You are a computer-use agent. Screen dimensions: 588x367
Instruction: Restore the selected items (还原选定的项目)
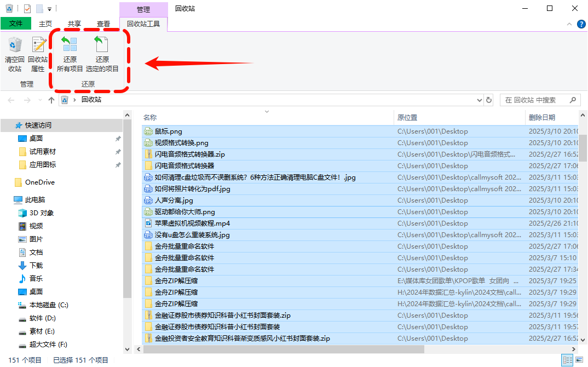click(x=102, y=54)
